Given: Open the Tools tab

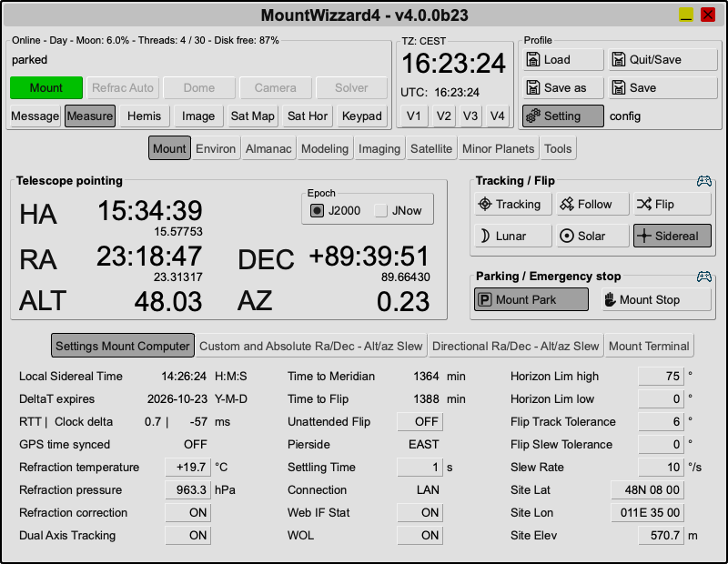Looking at the screenshot, I should pos(558,148).
